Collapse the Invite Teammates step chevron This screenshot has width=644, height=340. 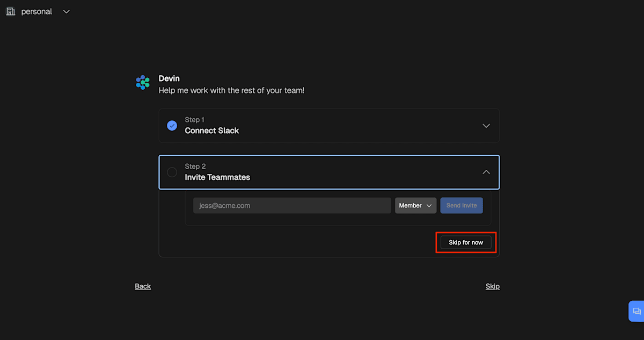486,172
